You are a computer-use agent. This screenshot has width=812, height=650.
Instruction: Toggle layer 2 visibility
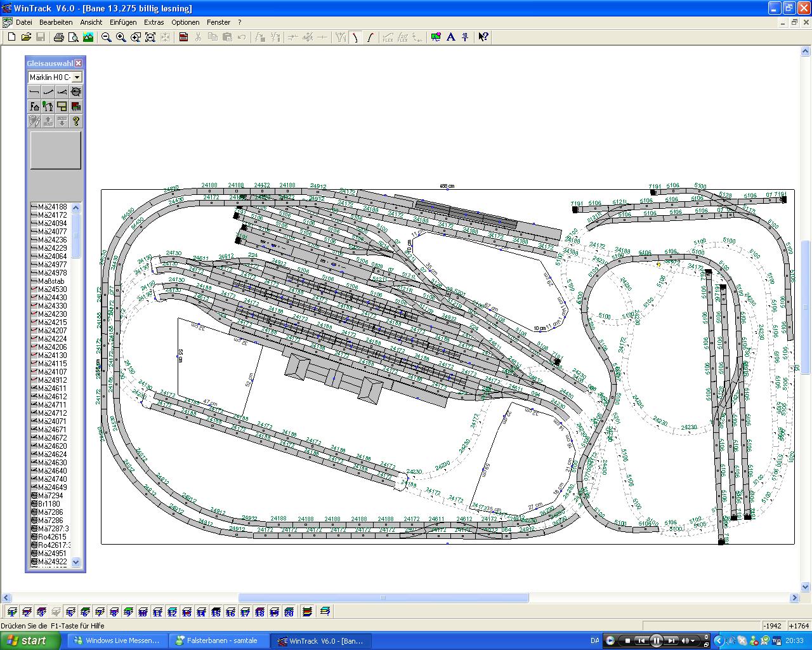(x=27, y=612)
